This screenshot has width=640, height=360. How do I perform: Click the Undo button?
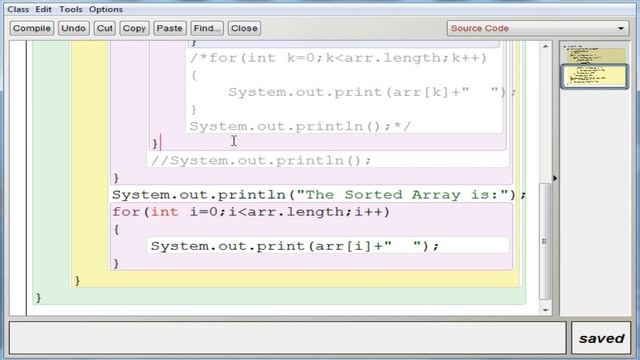click(x=73, y=28)
